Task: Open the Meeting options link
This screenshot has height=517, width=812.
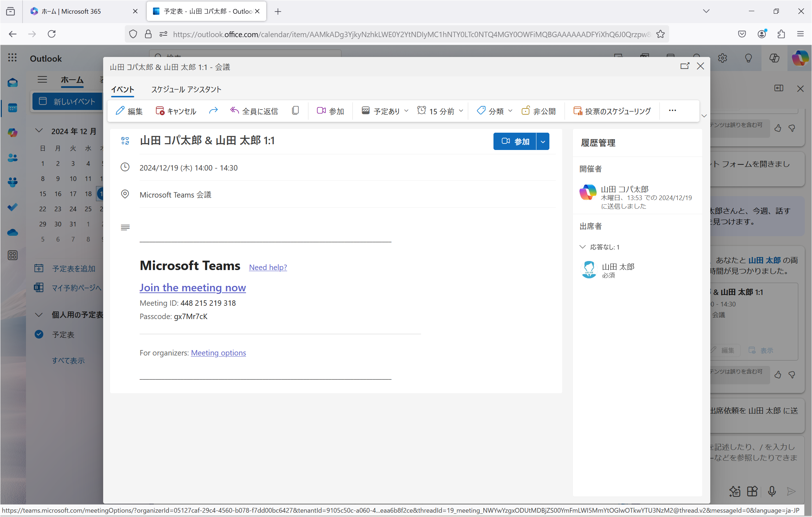Action: coord(219,353)
